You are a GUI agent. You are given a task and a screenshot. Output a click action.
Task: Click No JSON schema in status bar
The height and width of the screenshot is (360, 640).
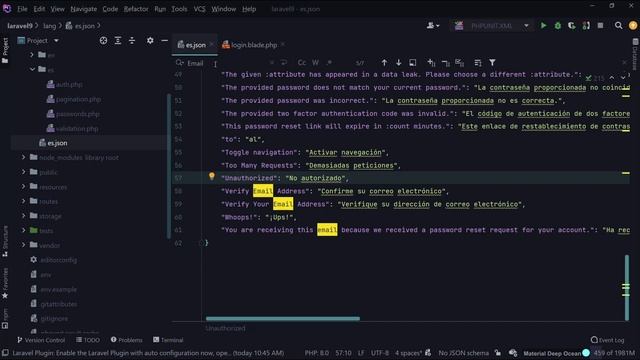tap(464, 353)
